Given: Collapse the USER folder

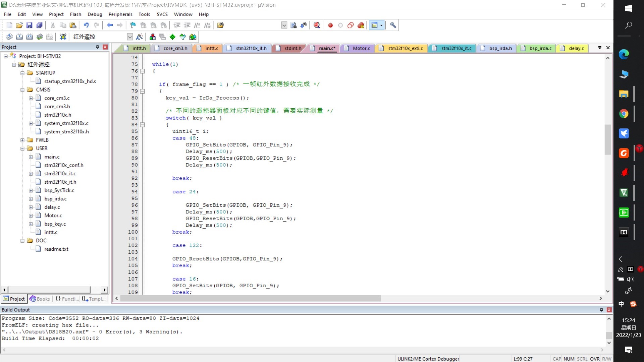Looking at the screenshot, I should coord(22,148).
